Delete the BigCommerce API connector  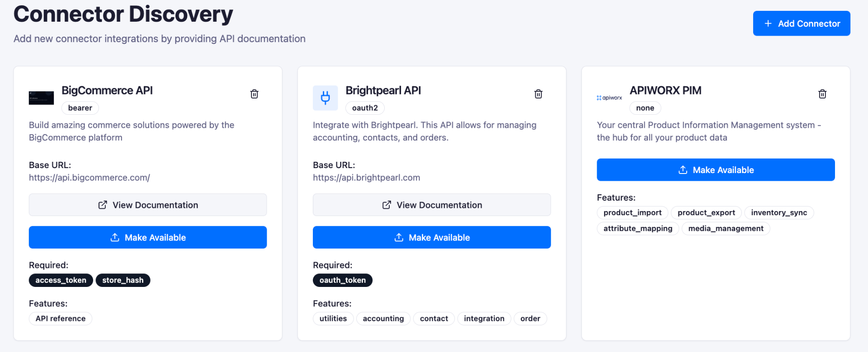(x=254, y=94)
